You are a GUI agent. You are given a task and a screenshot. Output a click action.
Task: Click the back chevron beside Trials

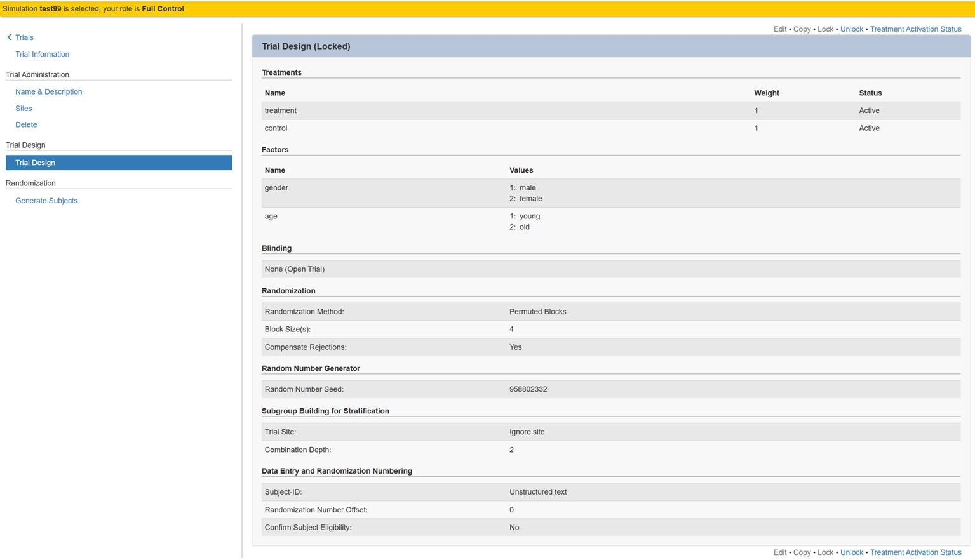coord(9,37)
